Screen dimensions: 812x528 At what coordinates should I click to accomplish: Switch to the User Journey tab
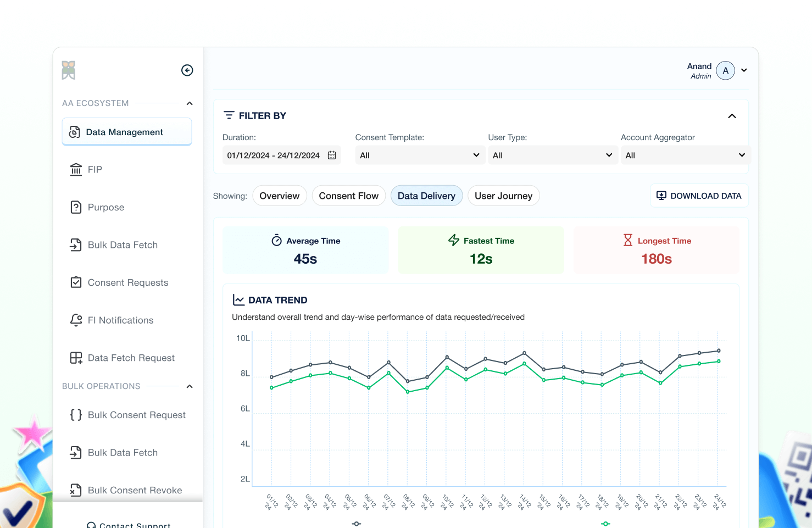tap(503, 196)
